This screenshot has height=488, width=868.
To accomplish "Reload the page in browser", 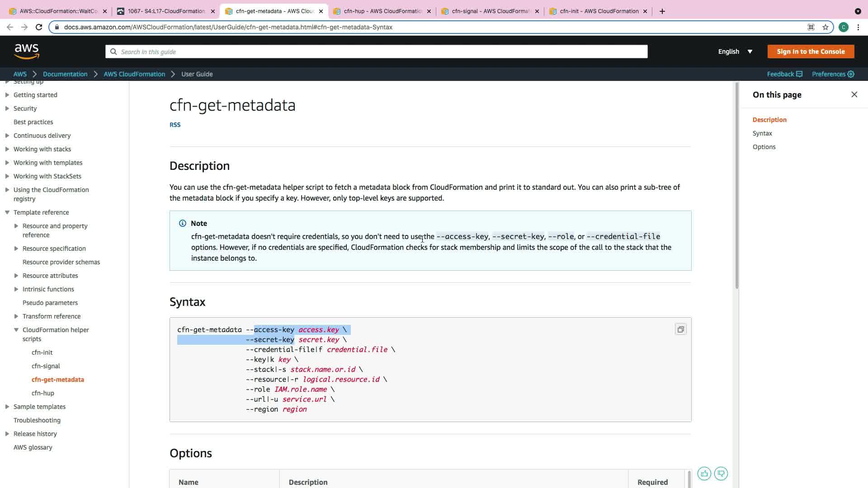I will [x=39, y=27].
